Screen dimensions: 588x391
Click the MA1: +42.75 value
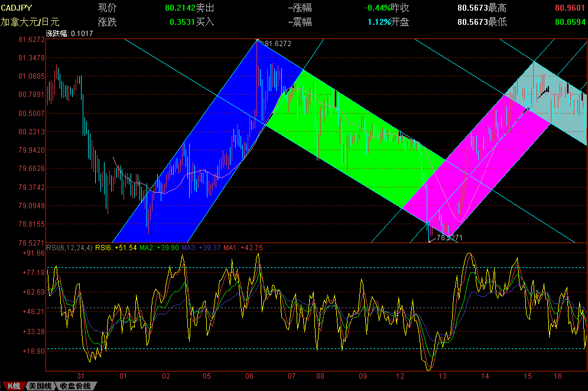pos(243,248)
